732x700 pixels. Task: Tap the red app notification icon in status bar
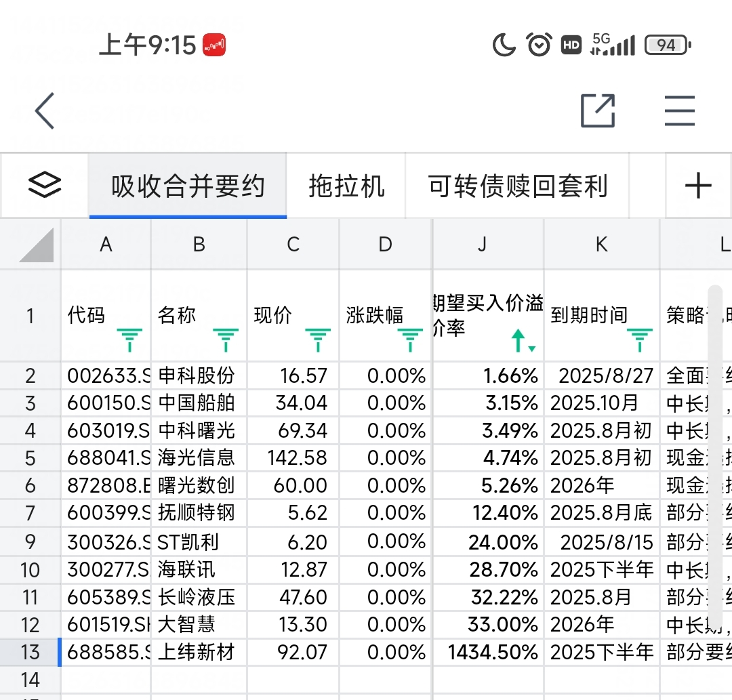tap(214, 45)
